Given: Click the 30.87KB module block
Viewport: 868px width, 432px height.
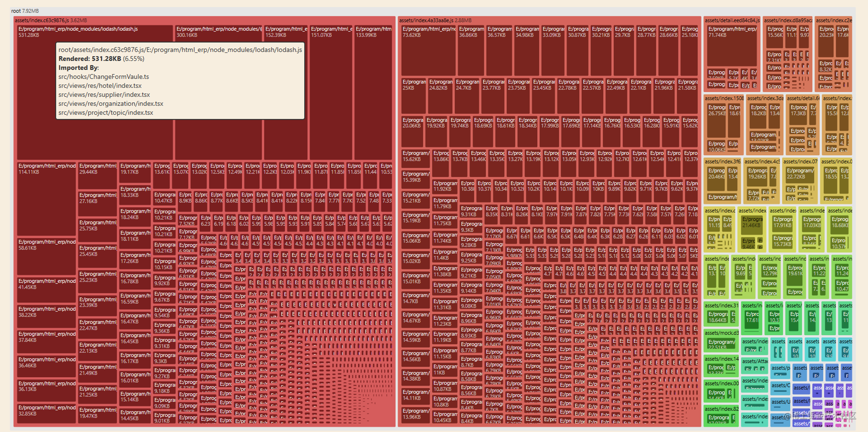Looking at the screenshot, I should pos(578,50).
